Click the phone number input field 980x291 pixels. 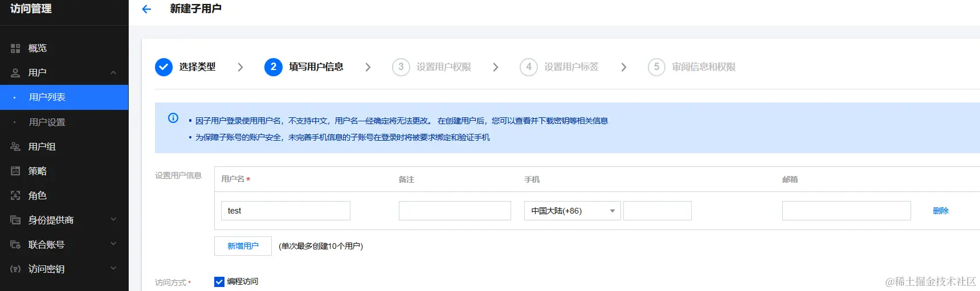tap(658, 211)
